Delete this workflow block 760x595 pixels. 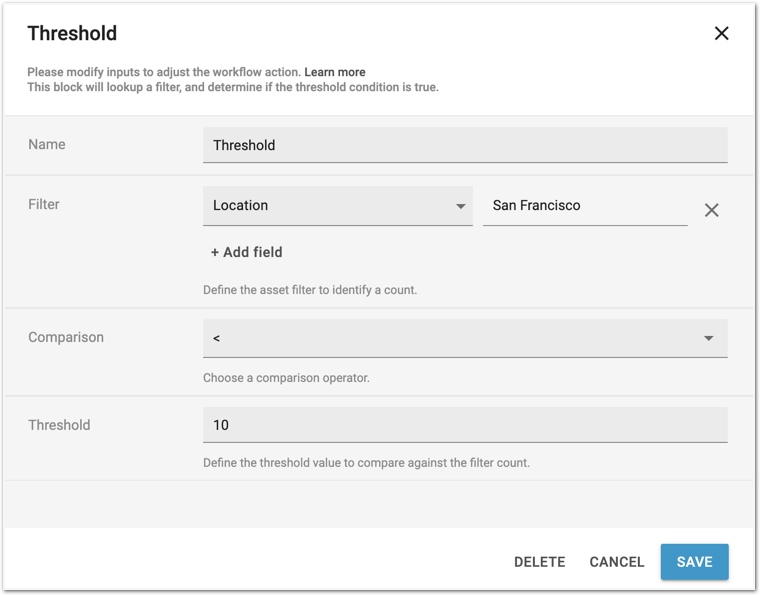(539, 562)
